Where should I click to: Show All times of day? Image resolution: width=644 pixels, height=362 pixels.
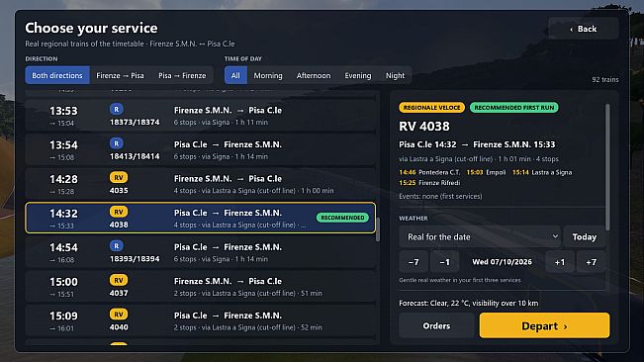[x=235, y=75]
